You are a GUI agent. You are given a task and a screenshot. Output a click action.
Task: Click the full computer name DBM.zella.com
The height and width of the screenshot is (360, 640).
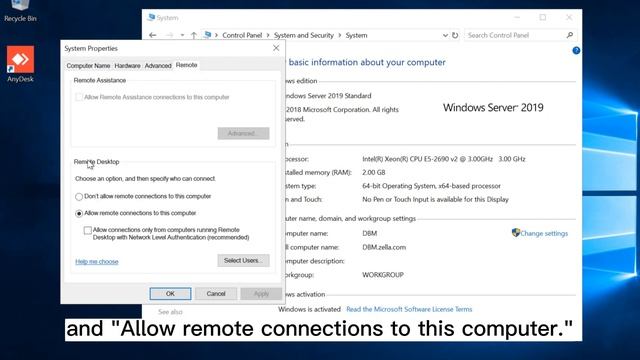point(384,247)
